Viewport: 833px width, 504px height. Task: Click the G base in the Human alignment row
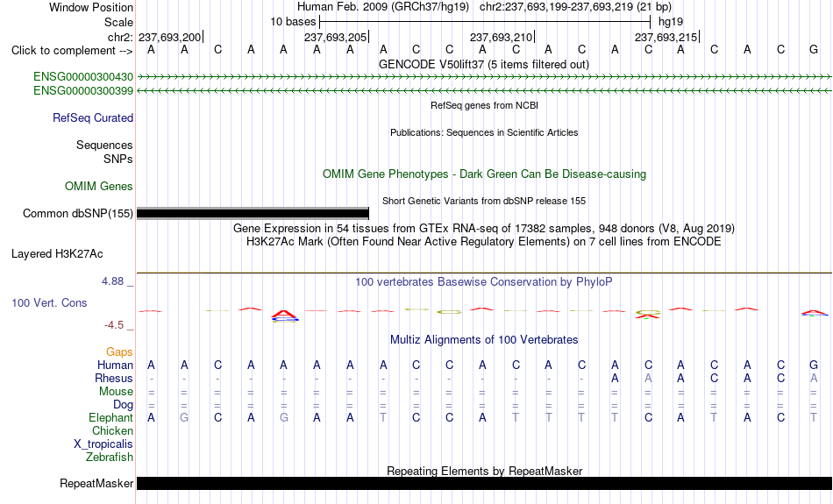pos(814,366)
